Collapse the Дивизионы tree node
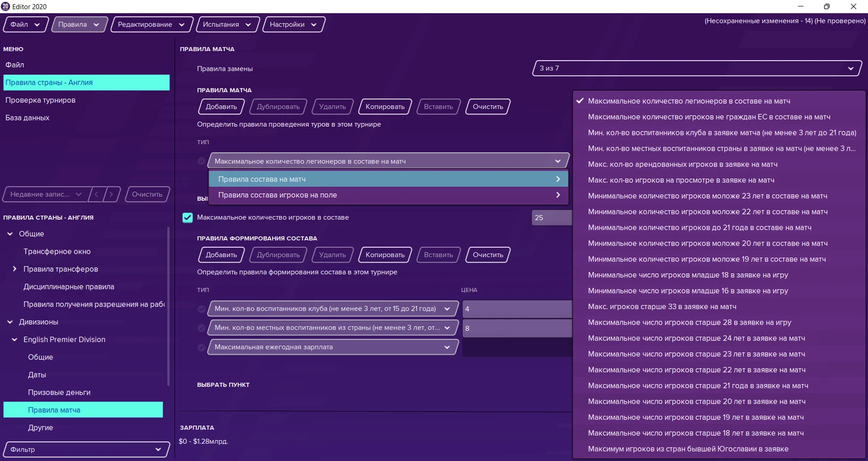Screen dimensions: 868x461 pyautogui.click(x=10, y=322)
